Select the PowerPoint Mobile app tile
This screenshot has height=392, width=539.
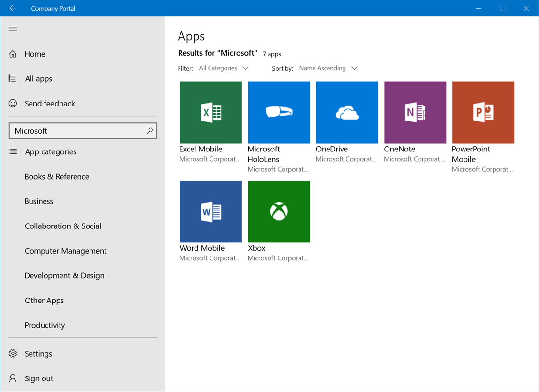tap(483, 112)
